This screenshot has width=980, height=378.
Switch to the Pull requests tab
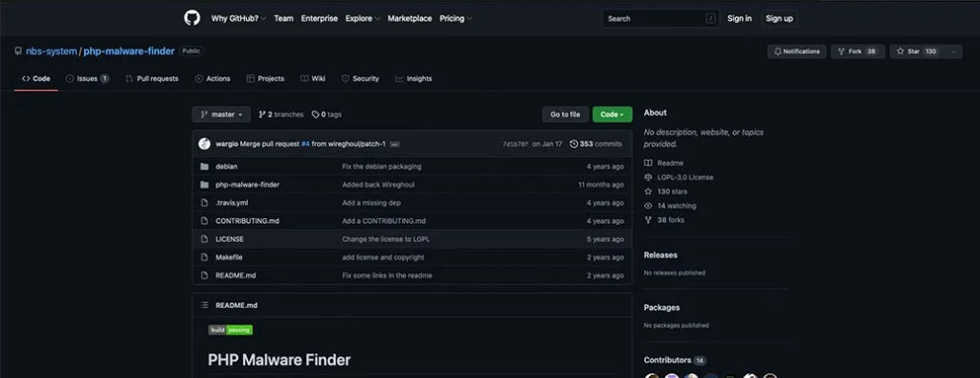tap(152, 78)
